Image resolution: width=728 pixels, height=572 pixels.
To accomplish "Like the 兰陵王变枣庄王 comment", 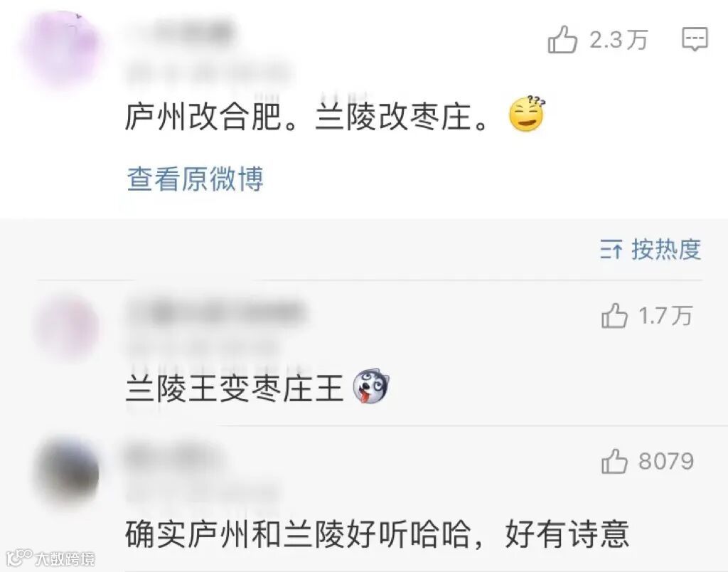I will tap(614, 316).
